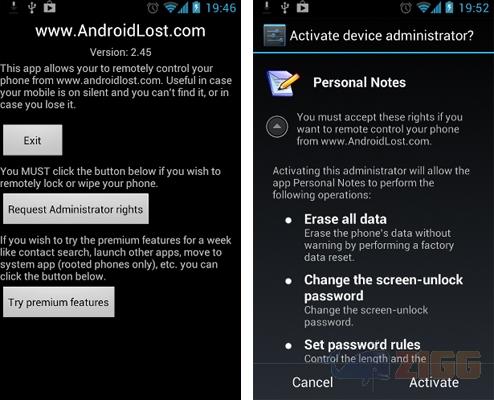Click the device administrator settings icon
Viewport: 494px width, 400px height.
pos(274,35)
